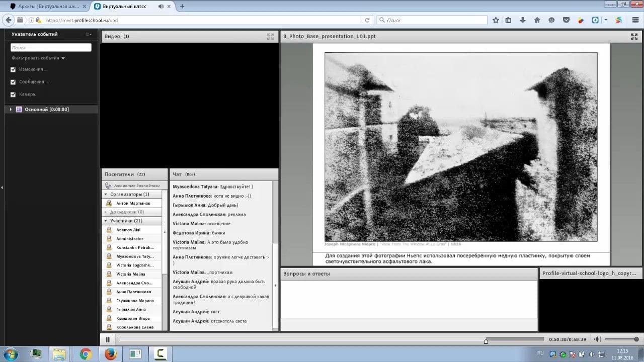Open the Windows Start menu
The height and width of the screenshot is (362, 644).
pos(11,354)
